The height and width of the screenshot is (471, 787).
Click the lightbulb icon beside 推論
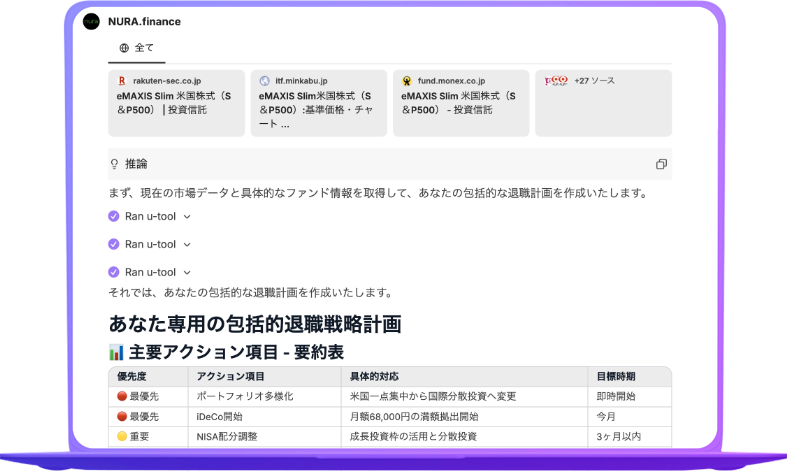tap(115, 164)
